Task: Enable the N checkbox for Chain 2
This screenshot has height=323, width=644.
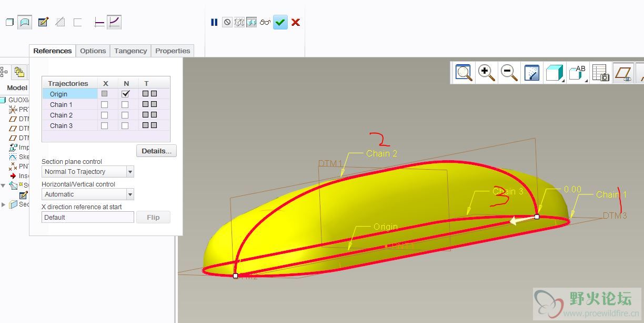Action: [125, 115]
